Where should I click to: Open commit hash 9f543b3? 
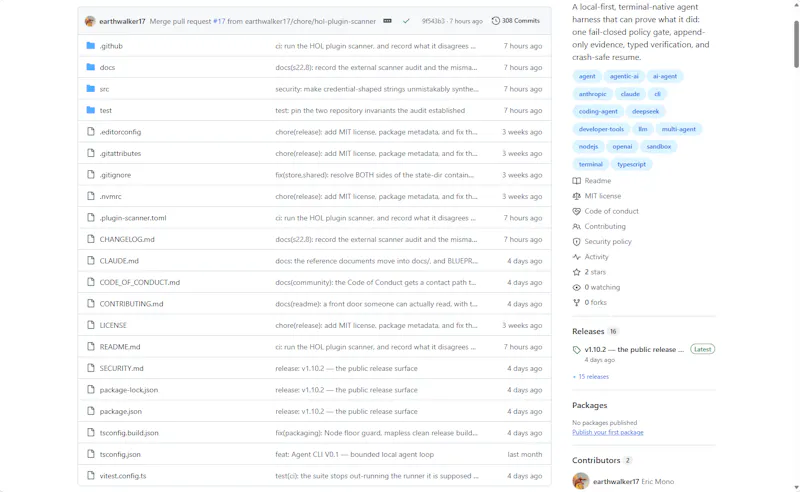pyautogui.click(x=433, y=21)
